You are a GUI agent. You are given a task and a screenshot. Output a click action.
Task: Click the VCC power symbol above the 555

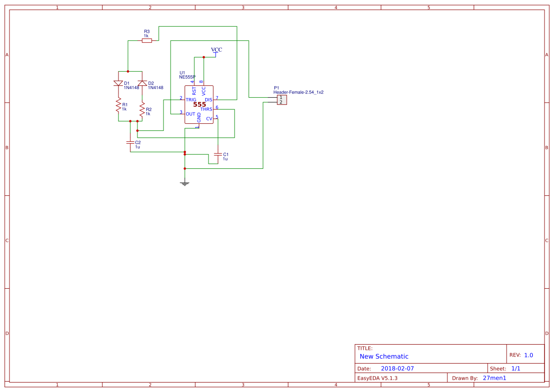(x=216, y=52)
